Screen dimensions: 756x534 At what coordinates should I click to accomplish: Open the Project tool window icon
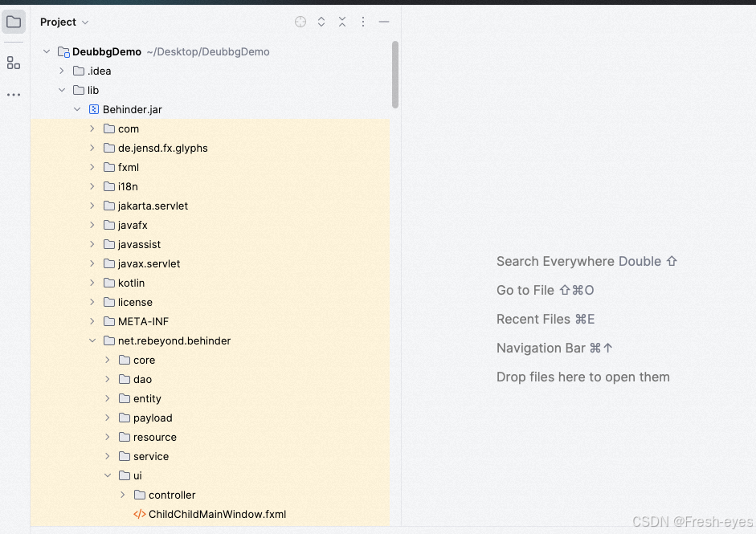tap(13, 22)
